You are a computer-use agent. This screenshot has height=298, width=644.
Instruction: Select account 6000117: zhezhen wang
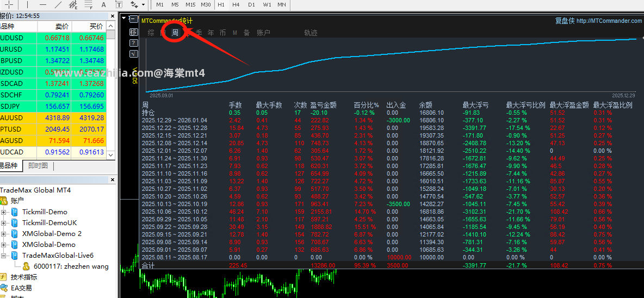[71, 266]
